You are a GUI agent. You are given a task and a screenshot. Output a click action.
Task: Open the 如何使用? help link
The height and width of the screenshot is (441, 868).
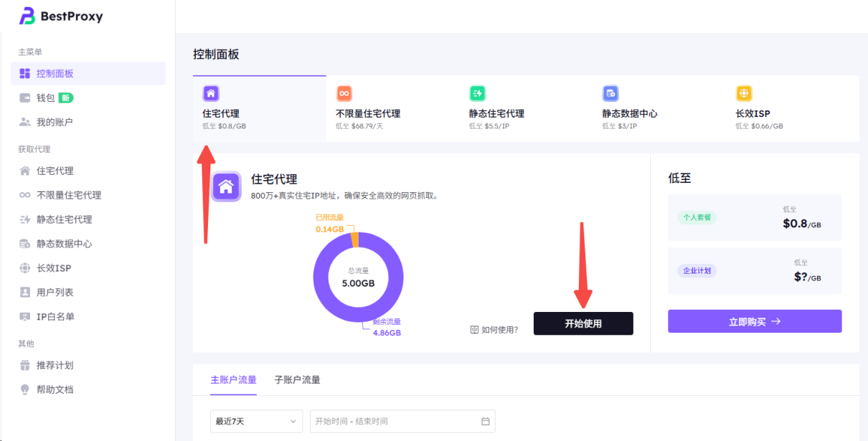494,330
